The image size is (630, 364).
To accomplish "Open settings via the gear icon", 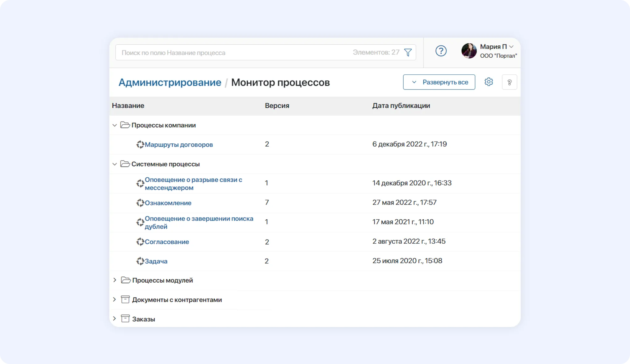I will pos(488,82).
